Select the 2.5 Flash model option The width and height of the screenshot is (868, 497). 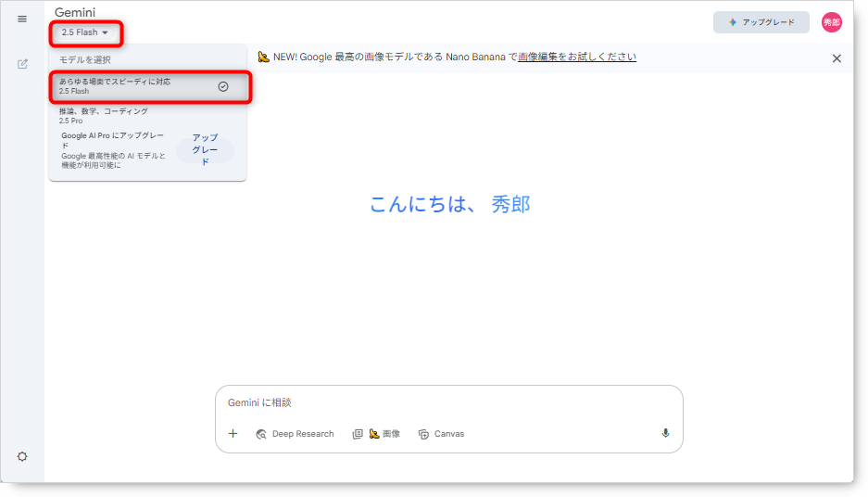click(x=148, y=86)
